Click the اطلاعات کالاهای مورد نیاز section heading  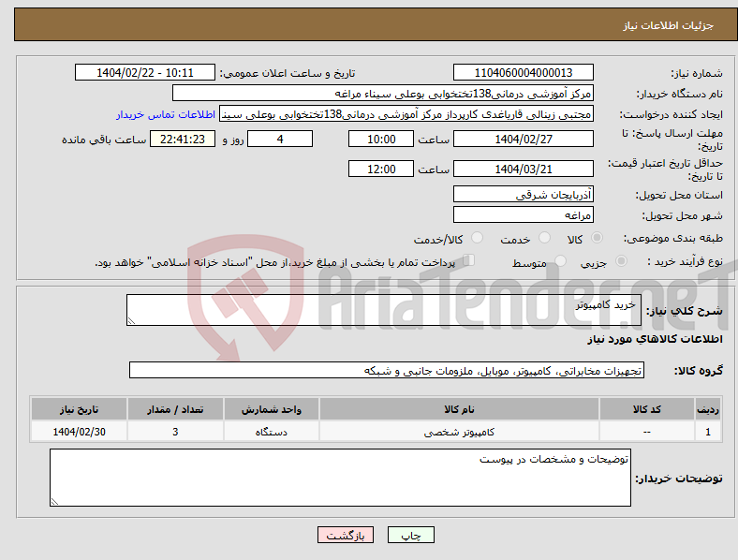pyautogui.click(x=655, y=339)
